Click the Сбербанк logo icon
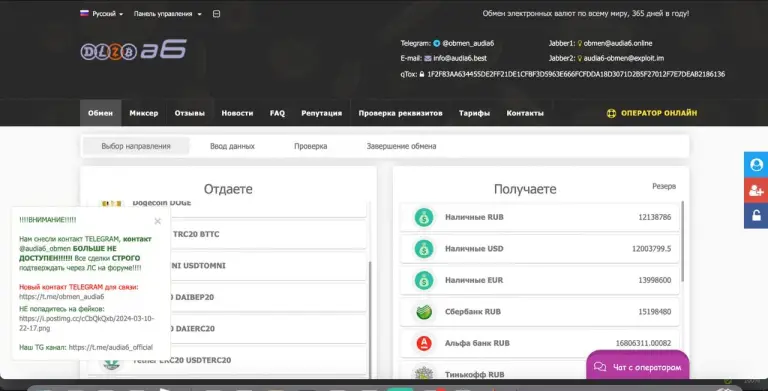Image resolution: width=768 pixels, height=391 pixels. (x=424, y=312)
